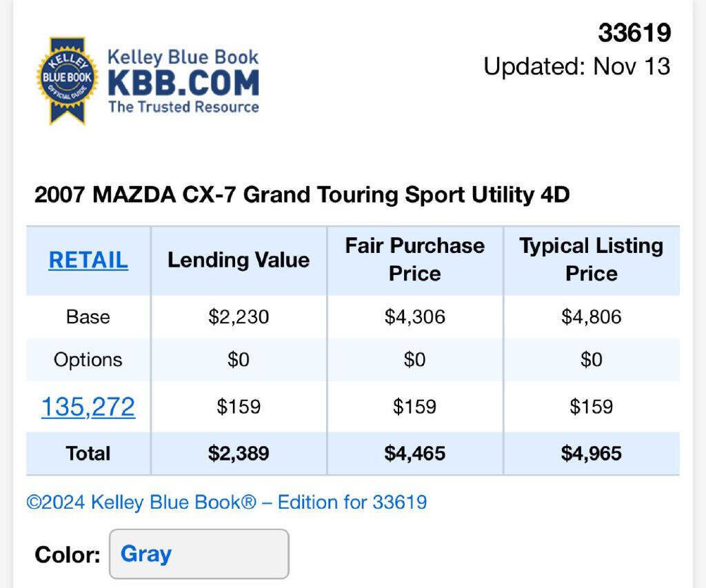Click the 33619 report number
Screen dimensions: 706x588
click(634, 33)
